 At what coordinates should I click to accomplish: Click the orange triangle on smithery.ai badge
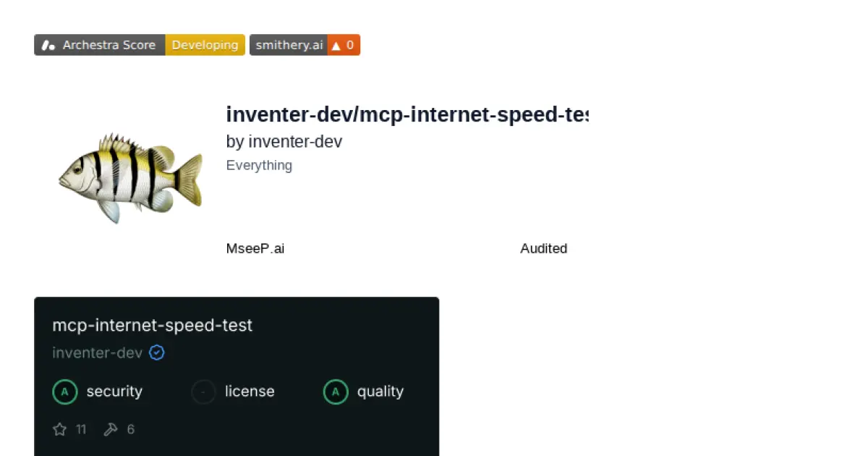[x=337, y=45]
